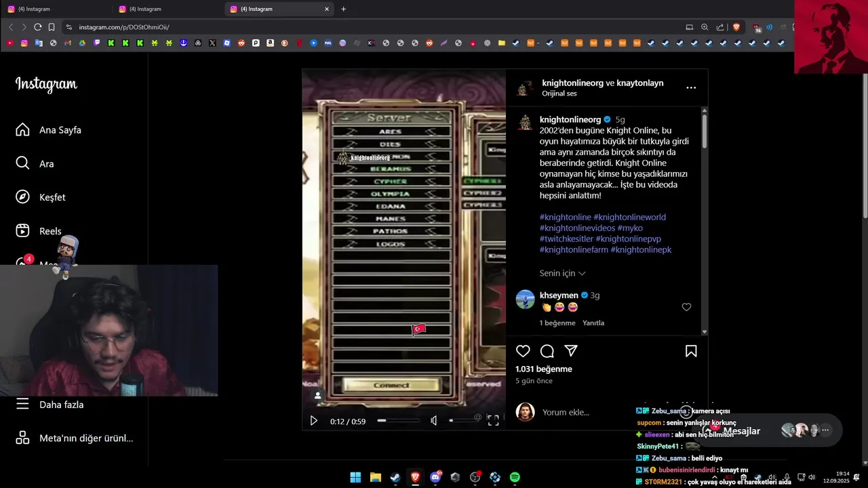The image size is (868, 488).
Task: Share the post with the paper plane icon
Action: pos(571,351)
